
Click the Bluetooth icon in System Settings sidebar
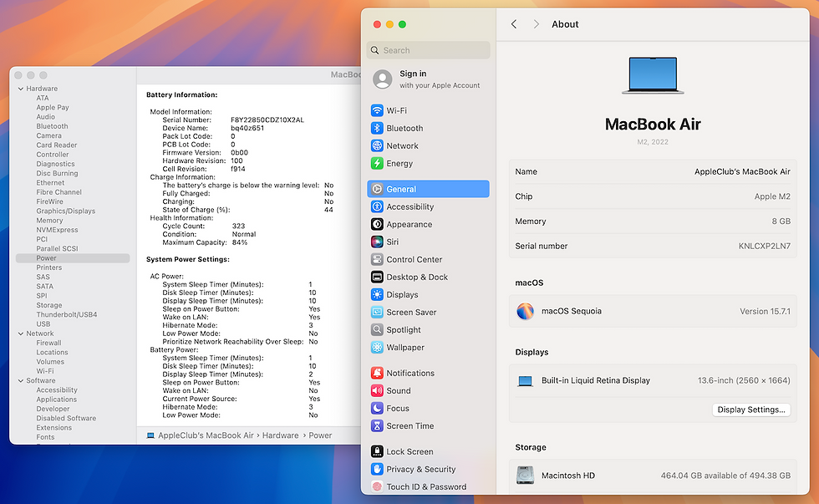coord(377,128)
